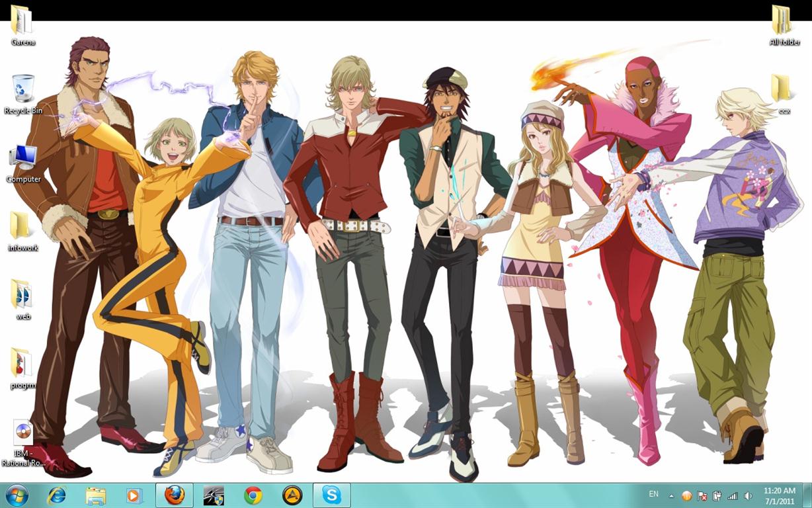Open the speaker volume tray icon

748,495
